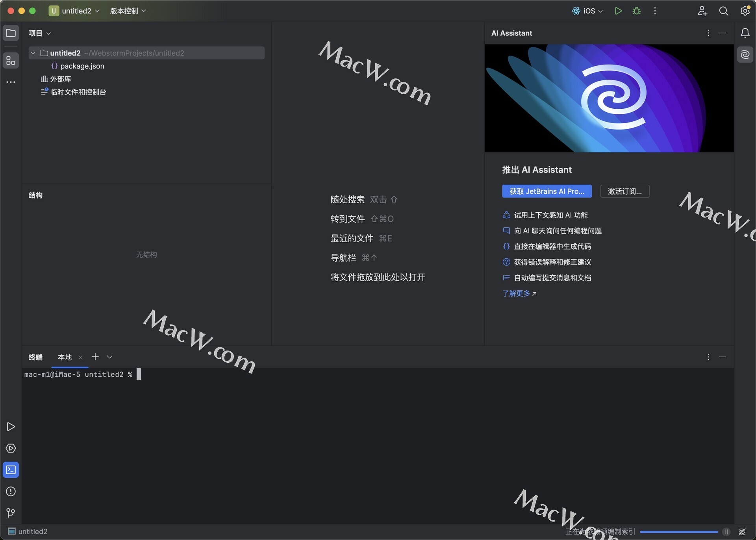Open the Problems tool window icon
Screen dimensions: 756x540
pyautogui.click(x=11, y=491)
